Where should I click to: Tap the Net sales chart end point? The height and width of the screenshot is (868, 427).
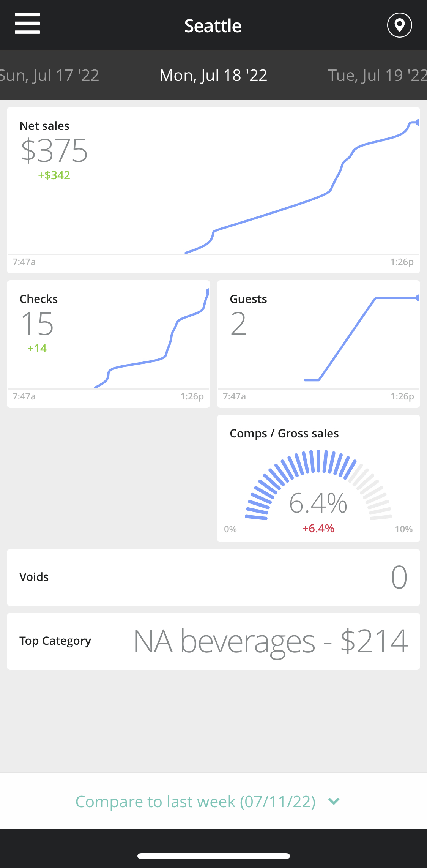pos(418,122)
